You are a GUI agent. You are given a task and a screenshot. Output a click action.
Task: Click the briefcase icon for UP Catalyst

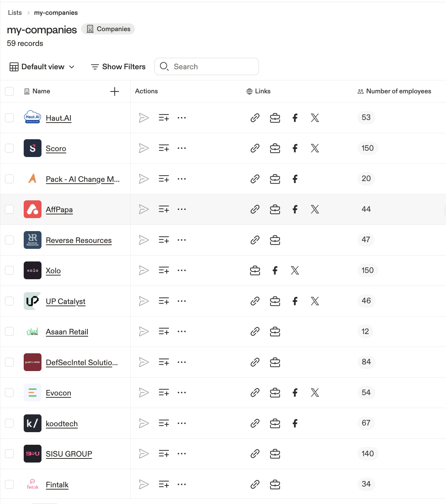[x=275, y=301]
